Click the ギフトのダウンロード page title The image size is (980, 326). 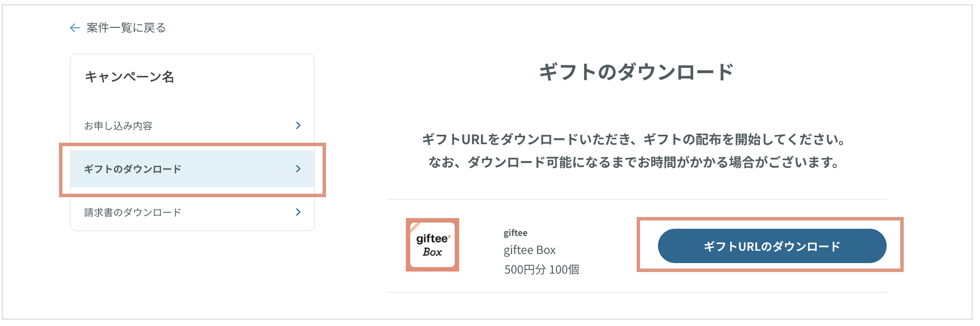636,72
